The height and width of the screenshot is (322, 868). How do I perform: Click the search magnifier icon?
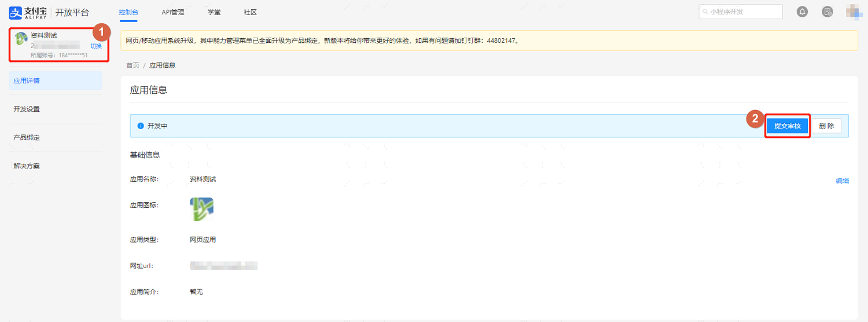[705, 12]
